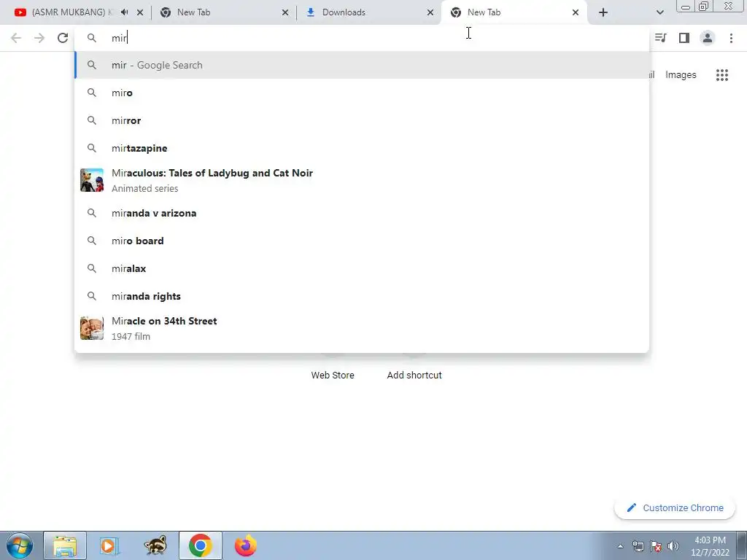The height and width of the screenshot is (560, 747).
Task: Pick the 'mirtazapine' suggestion
Action: [x=362, y=148]
